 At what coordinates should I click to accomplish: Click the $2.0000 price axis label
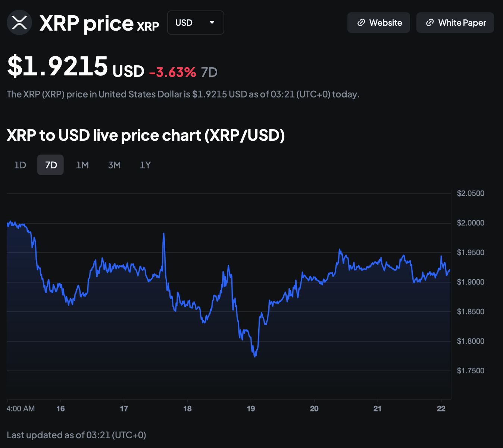tap(471, 223)
